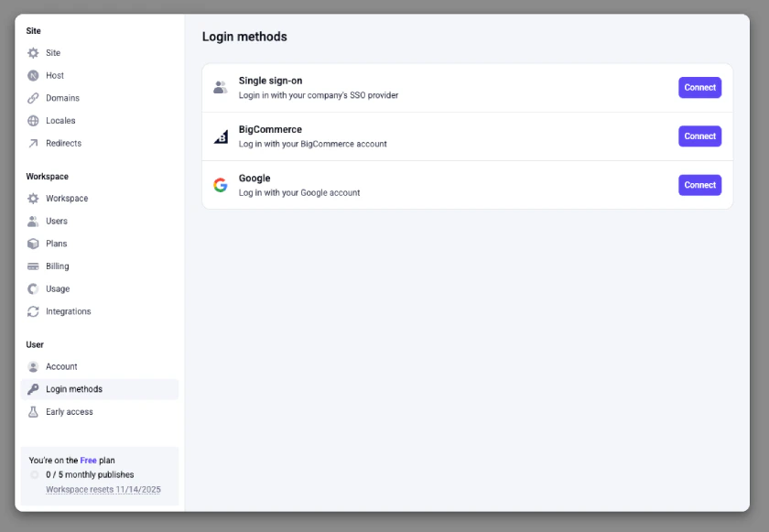The width and height of the screenshot is (769, 532).
Task: Click the Google logo in Login methods
Action: pos(220,184)
